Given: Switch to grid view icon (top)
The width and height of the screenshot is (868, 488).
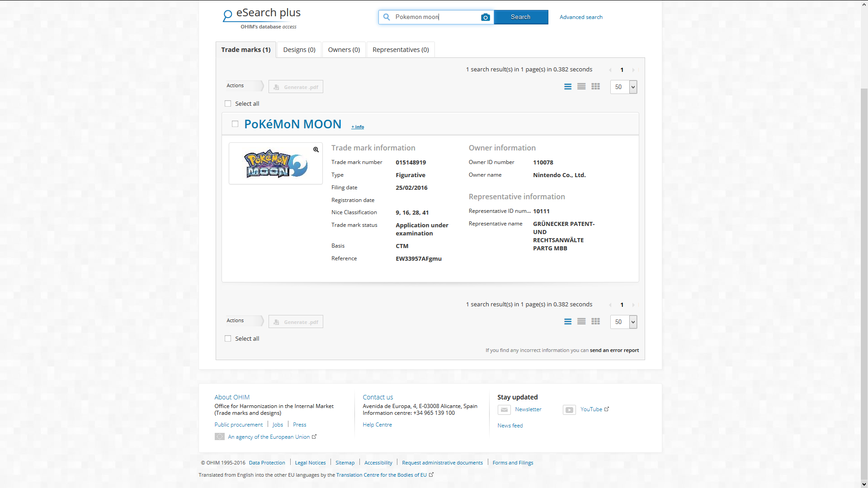Looking at the screenshot, I should click(595, 87).
